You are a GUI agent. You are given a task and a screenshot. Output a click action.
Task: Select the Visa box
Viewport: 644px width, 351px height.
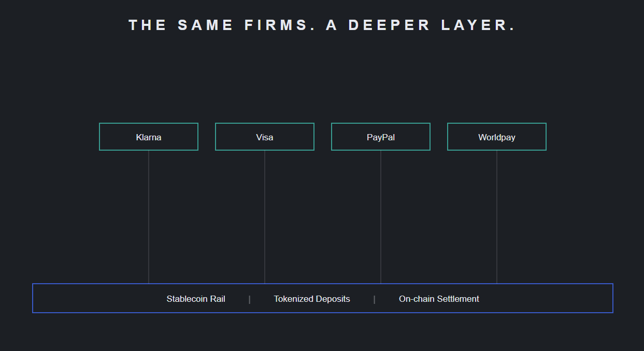[x=265, y=137]
